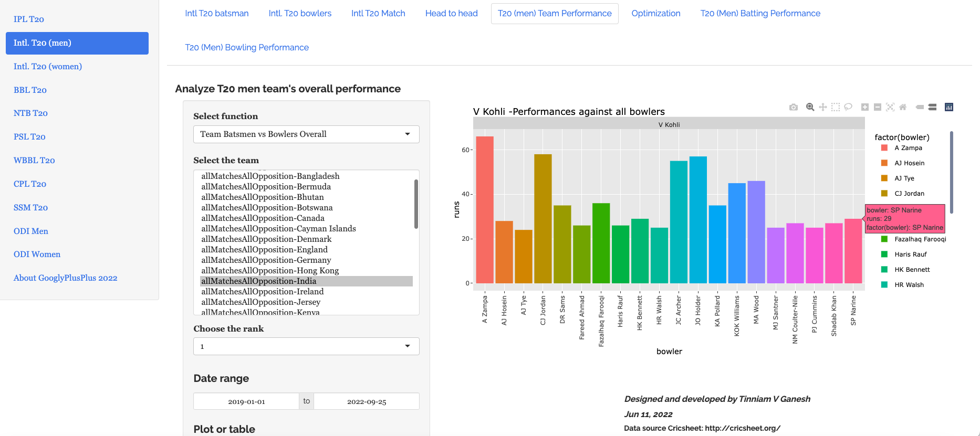The image size is (980, 436).
Task: Activate the Pan tool in chart toolbar
Action: pyautogui.click(x=822, y=107)
